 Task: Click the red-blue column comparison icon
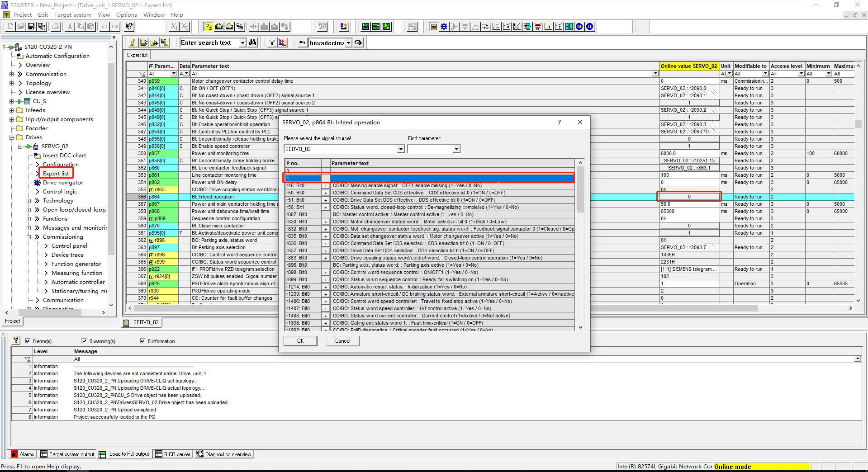click(283, 42)
